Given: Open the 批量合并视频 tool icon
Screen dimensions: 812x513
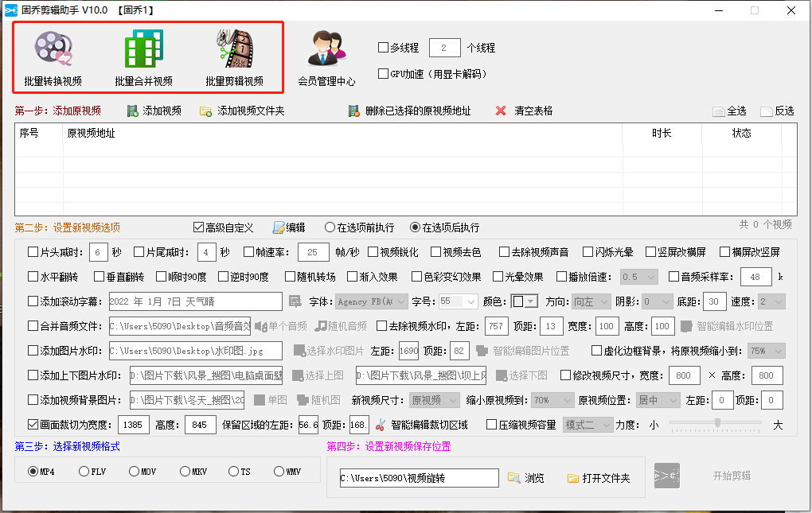Looking at the screenshot, I should (144, 49).
